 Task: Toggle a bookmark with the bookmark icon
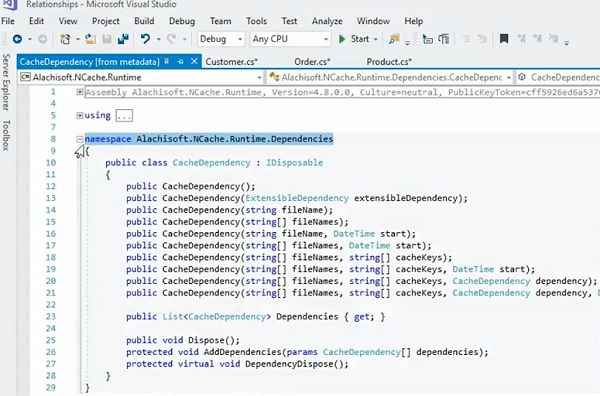504,39
